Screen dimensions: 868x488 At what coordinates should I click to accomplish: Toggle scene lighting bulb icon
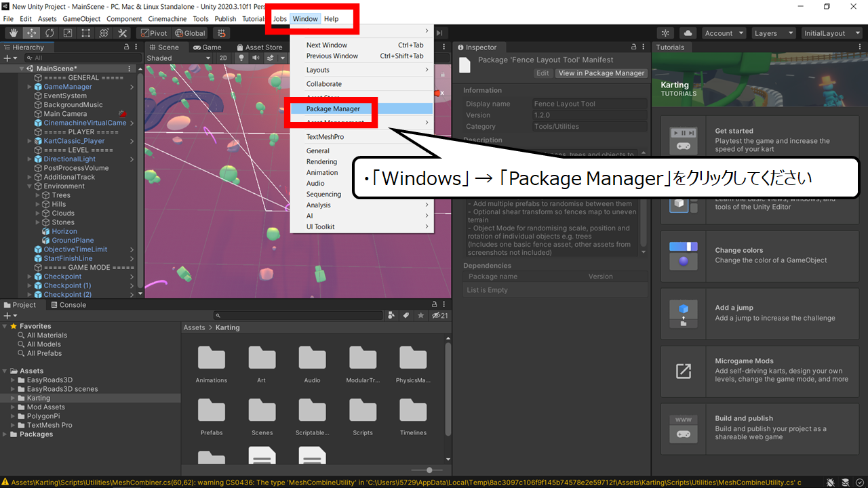242,58
